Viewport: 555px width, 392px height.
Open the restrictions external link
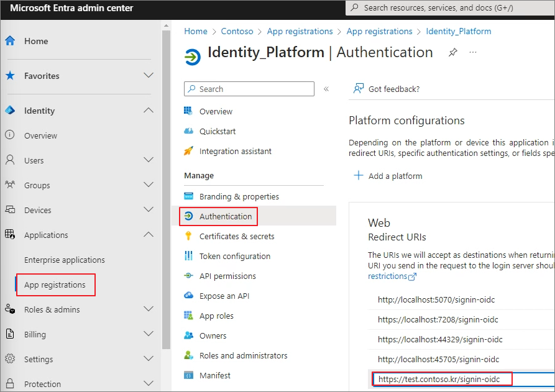(x=392, y=276)
